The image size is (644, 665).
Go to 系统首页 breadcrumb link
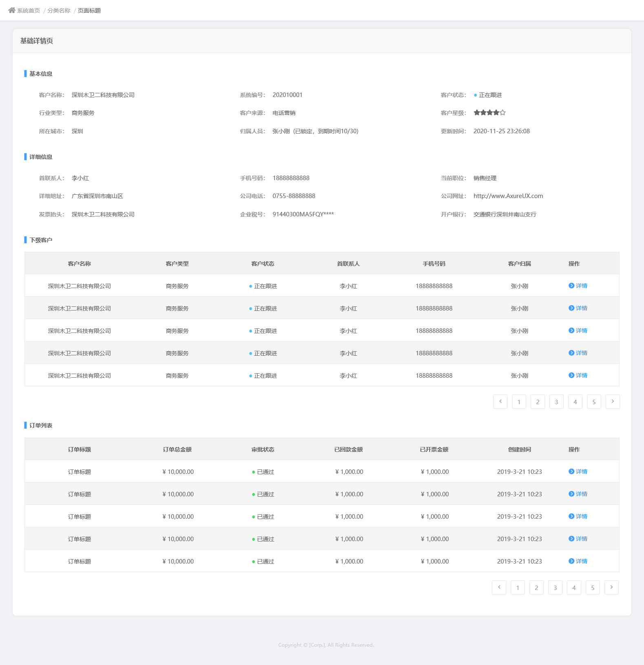(29, 11)
